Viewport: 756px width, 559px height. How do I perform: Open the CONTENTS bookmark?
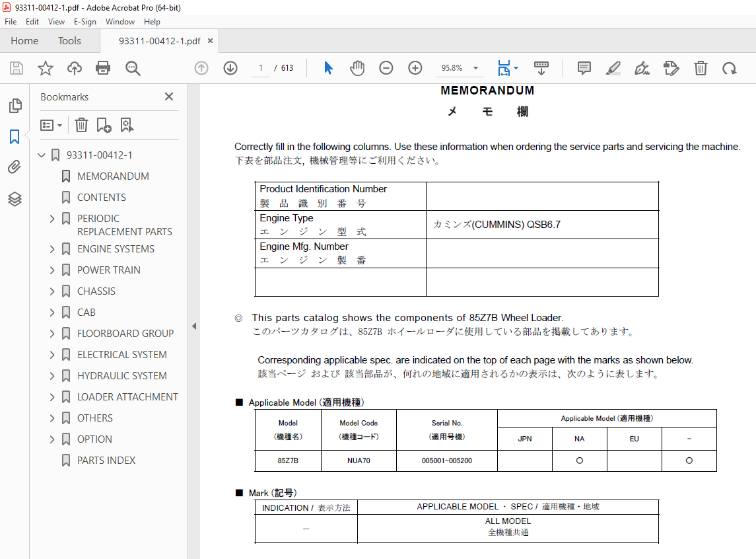101,198
